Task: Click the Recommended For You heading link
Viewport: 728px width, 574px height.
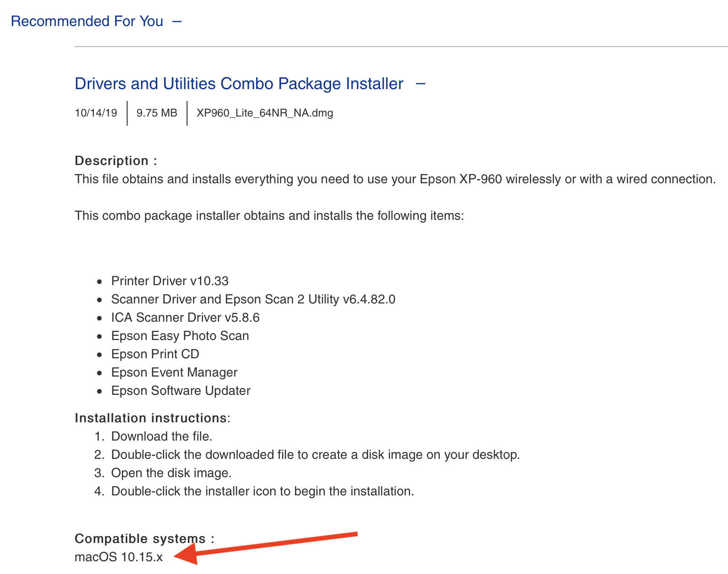Action: [x=87, y=21]
